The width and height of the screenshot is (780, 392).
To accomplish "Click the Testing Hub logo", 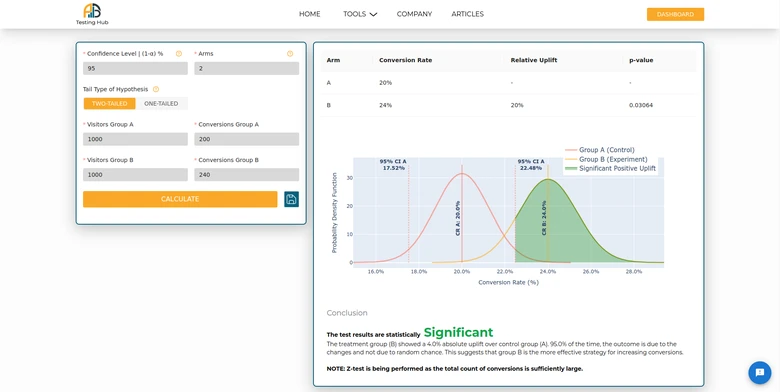I will (92, 14).
